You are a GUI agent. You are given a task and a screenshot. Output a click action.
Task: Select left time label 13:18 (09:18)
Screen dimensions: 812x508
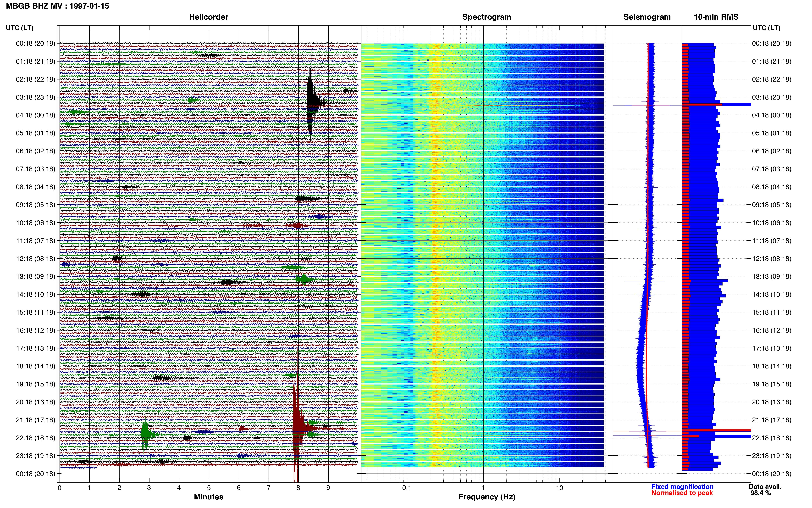(36, 276)
